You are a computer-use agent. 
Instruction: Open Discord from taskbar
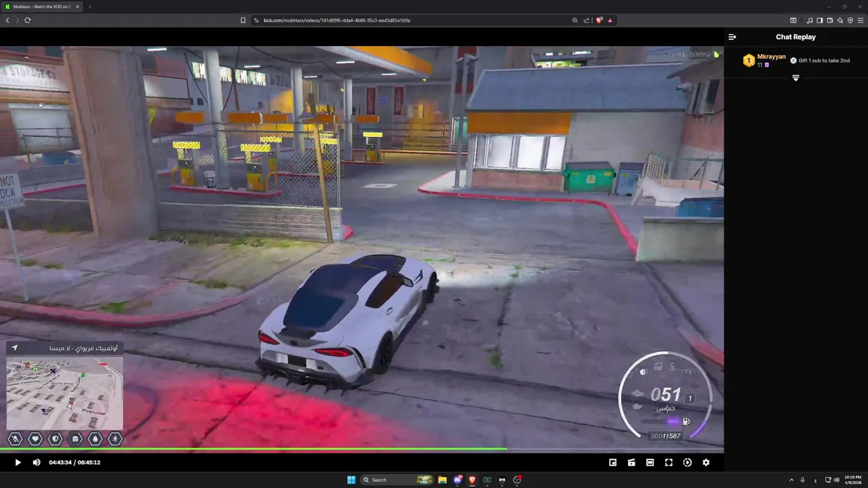click(457, 480)
